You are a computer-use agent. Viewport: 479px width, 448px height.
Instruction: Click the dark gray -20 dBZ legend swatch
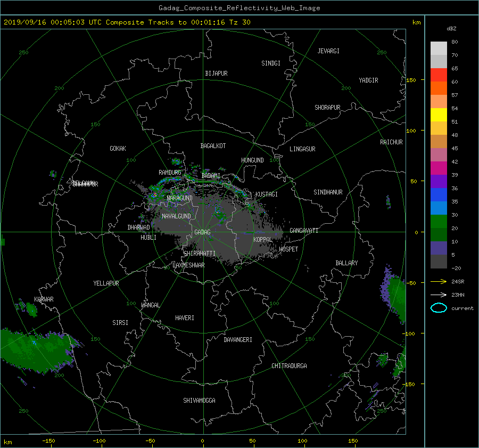(439, 262)
